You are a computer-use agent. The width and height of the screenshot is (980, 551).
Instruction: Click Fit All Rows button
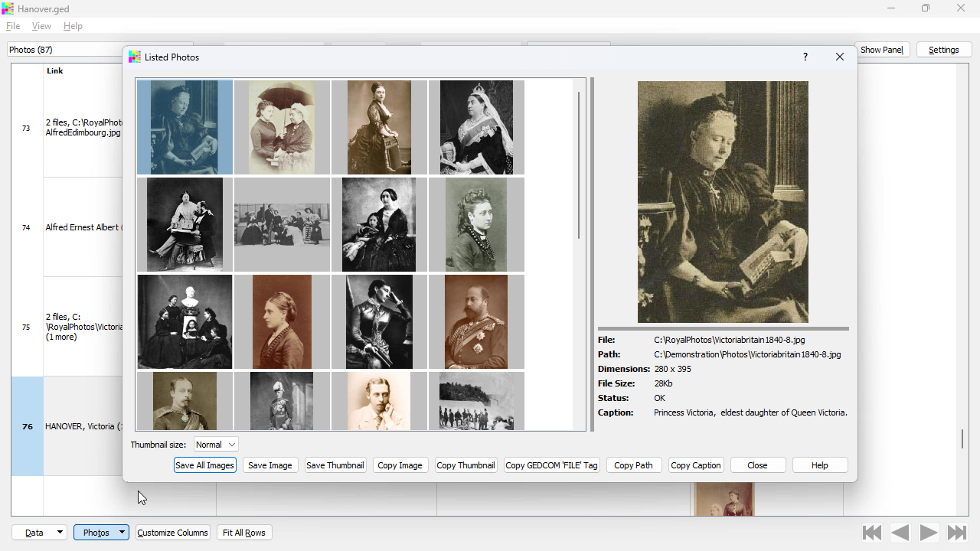[244, 533]
